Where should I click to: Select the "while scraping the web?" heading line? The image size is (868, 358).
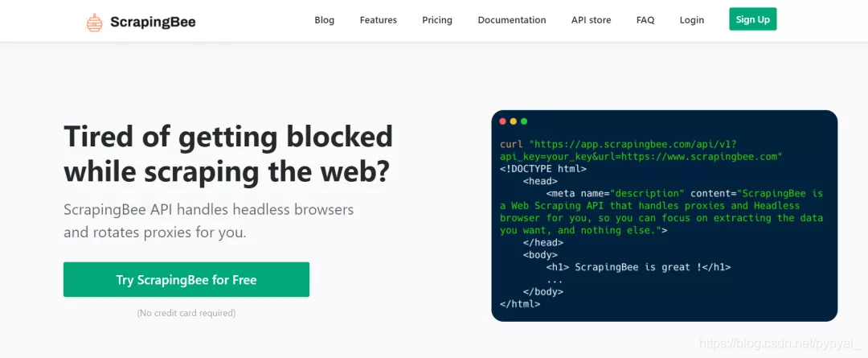tap(227, 172)
